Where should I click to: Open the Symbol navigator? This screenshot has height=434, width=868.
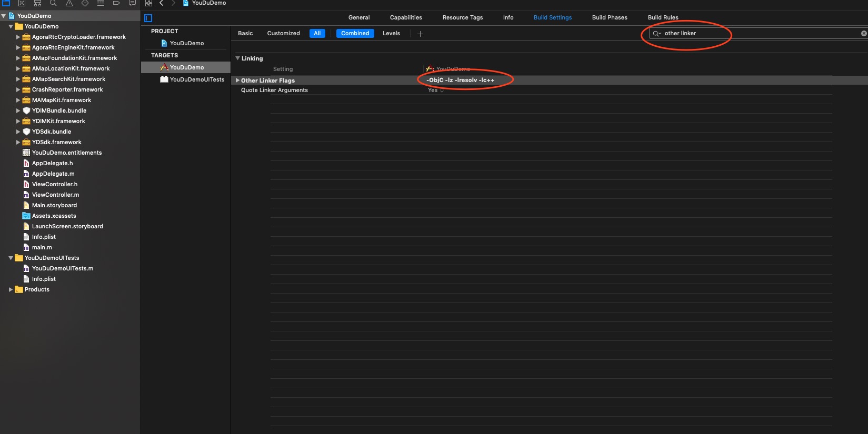(x=37, y=3)
